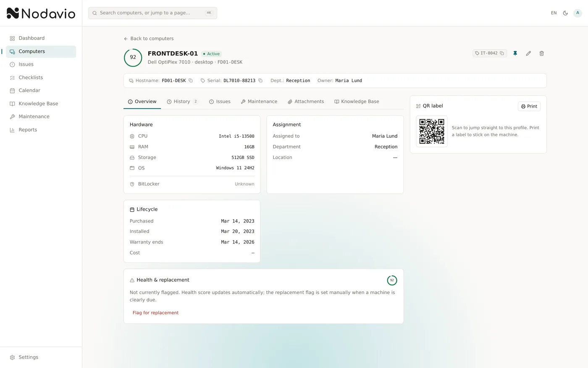The height and width of the screenshot is (368, 588).
Task: Click the QR code image
Action: point(432,131)
